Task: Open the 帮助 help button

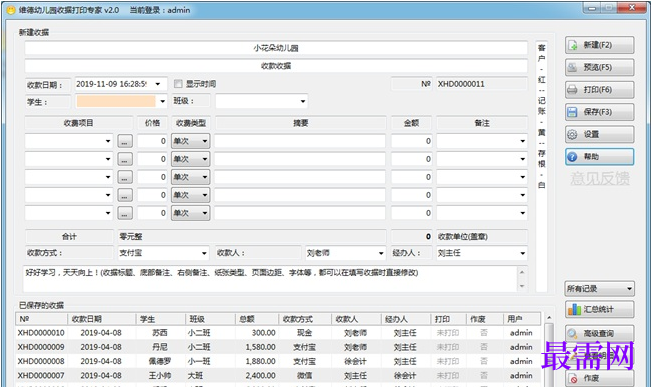Action: [x=599, y=157]
